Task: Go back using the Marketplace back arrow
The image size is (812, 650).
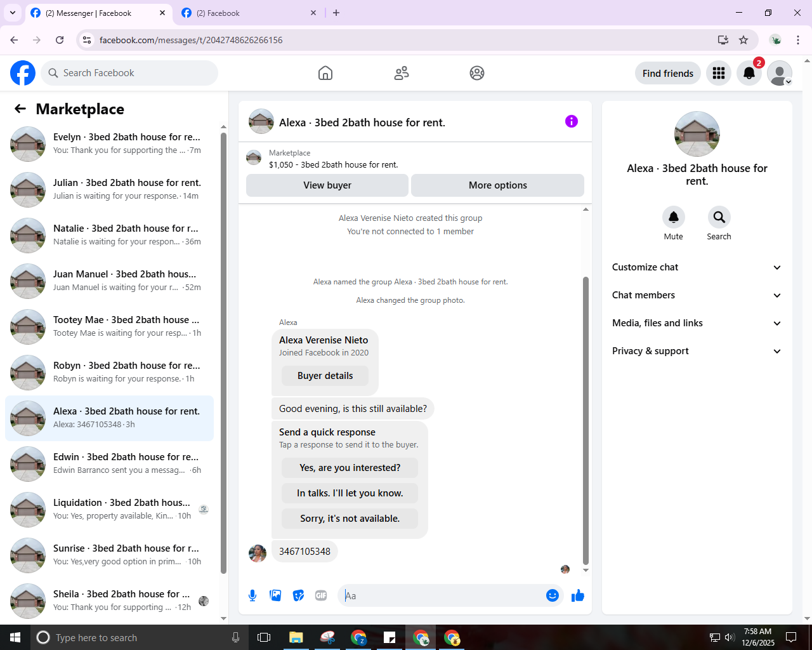Action: [20, 109]
